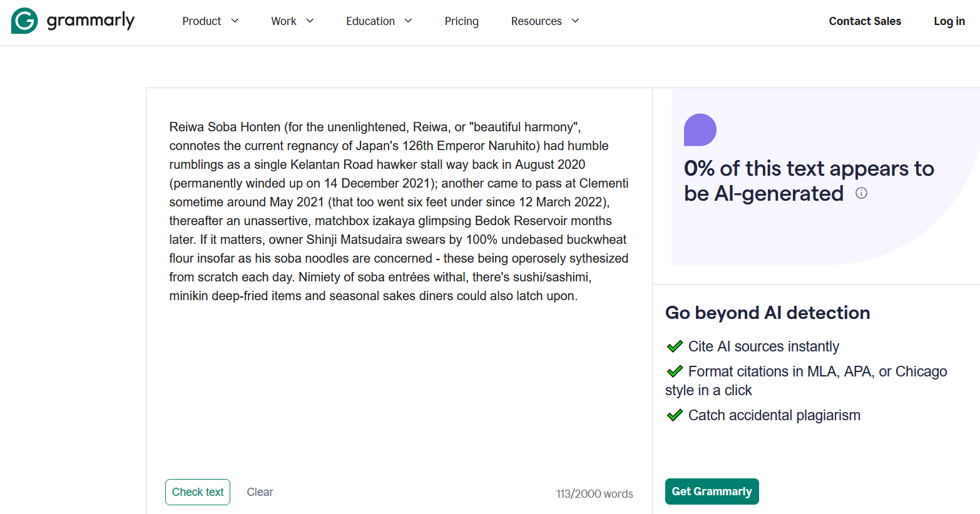Go to the Pricing page
The height and width of the screenshot is (514, 980).
click(462, 21)
